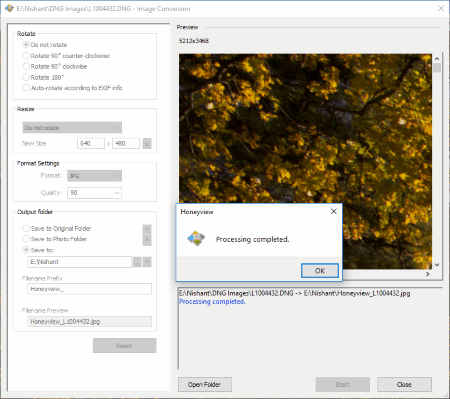The width and height of the screenshot is (450, 399).
Task: Click arrow button next to browse button
Action: (x=147, y=262)
